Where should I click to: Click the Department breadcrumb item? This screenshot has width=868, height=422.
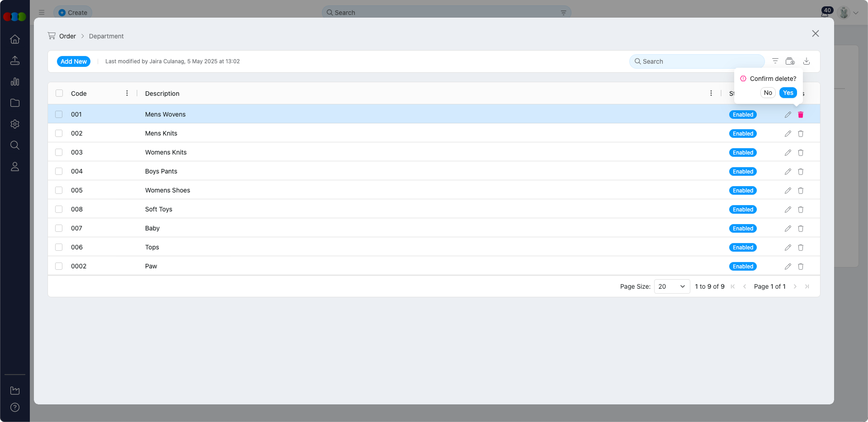click(106, 36)
